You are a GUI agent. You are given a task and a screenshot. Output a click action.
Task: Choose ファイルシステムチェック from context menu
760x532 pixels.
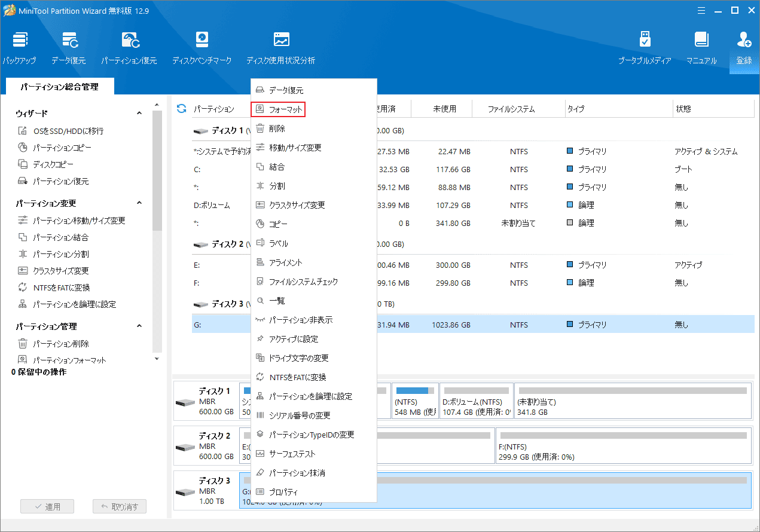(314, 282)
